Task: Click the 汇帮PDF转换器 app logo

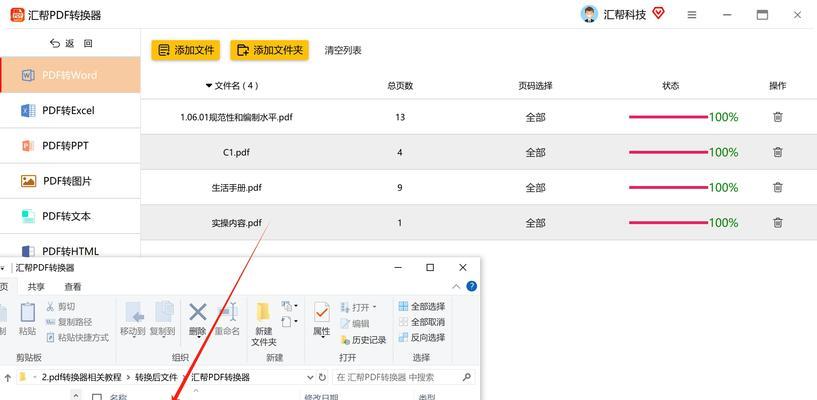Action: 17,15
